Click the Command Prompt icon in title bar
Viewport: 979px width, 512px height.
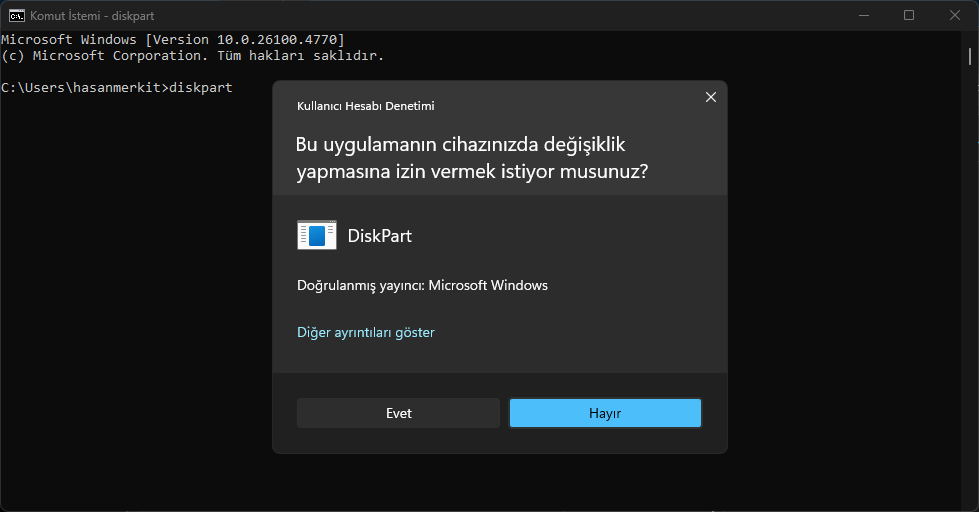[x=17, y=16]
